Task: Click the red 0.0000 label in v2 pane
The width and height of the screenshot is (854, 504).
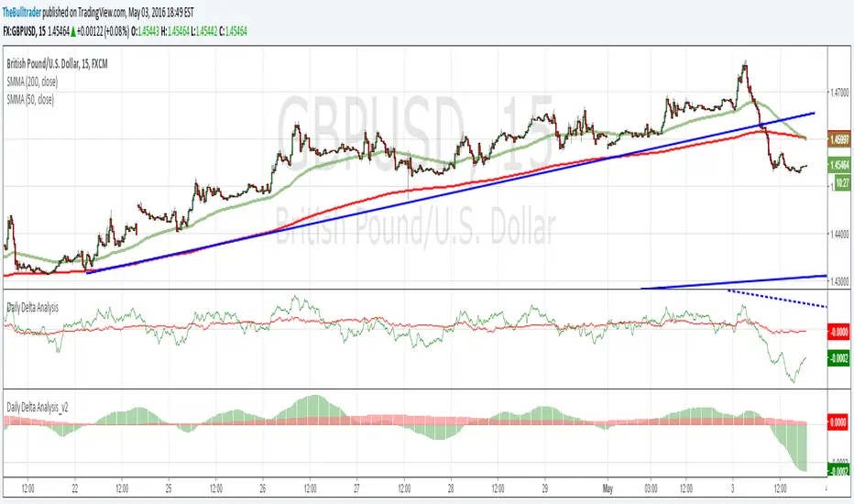Action: (838, 422)
